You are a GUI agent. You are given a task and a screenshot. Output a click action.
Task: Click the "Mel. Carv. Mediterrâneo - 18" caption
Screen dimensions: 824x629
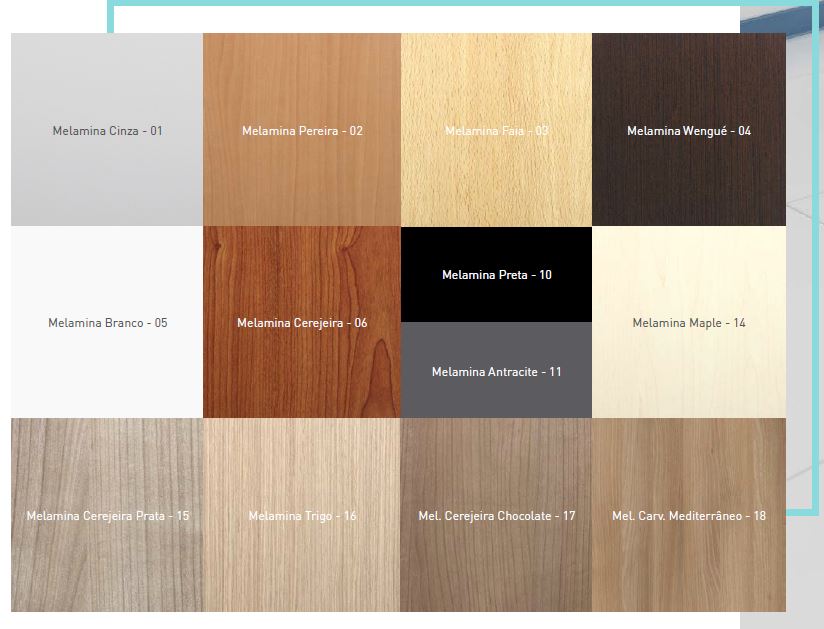(x=688, y=516)
